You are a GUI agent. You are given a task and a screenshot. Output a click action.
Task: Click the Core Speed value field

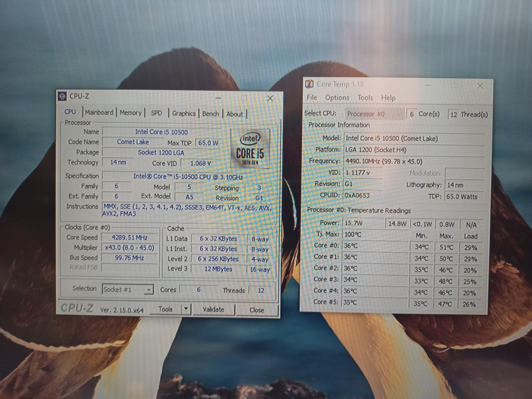[x=130, y=238]
